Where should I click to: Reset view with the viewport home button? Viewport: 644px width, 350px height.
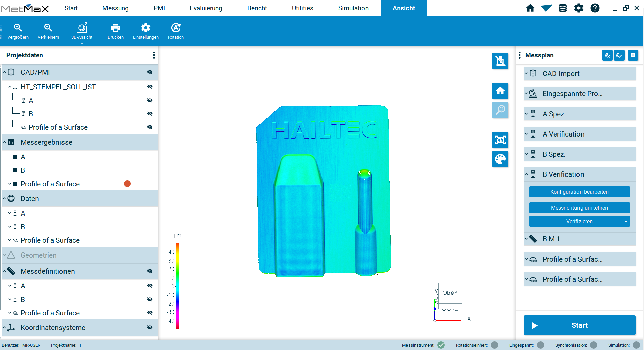500,91
